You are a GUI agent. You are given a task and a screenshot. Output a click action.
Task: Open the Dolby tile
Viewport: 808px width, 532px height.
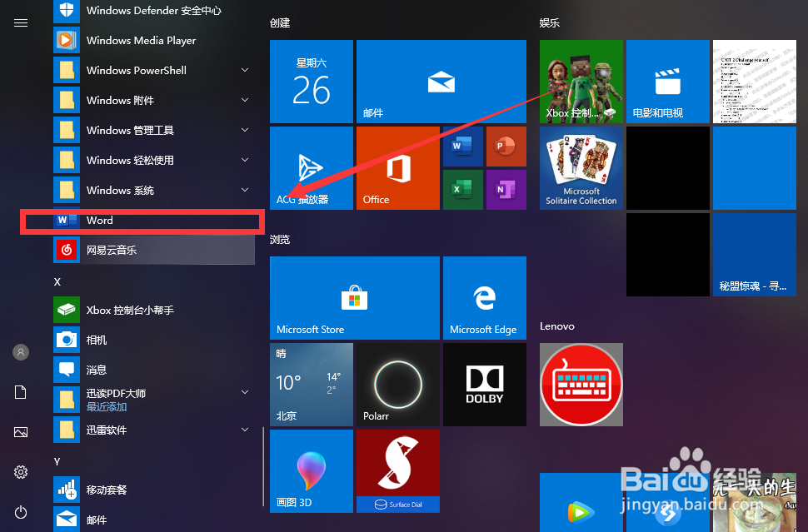(x=485, y=384)
